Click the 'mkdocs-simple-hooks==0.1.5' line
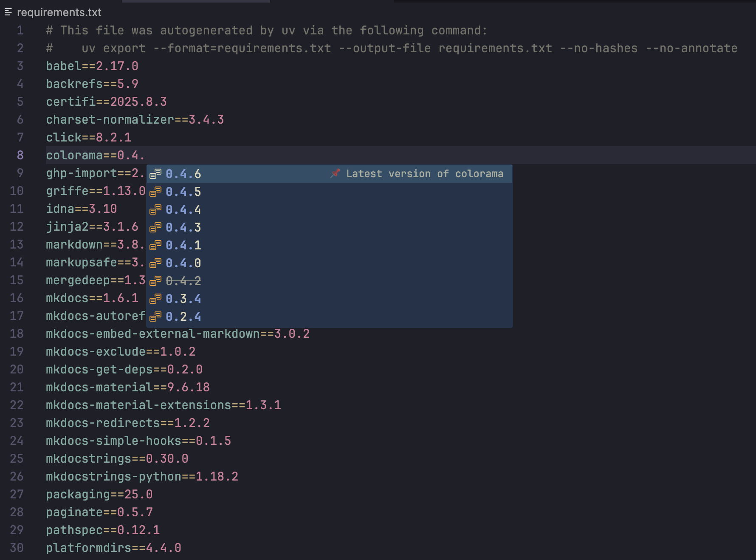Image resolution: width=756 pixels, height=560 pixels. pyautogui.click(x=138, y=441)
